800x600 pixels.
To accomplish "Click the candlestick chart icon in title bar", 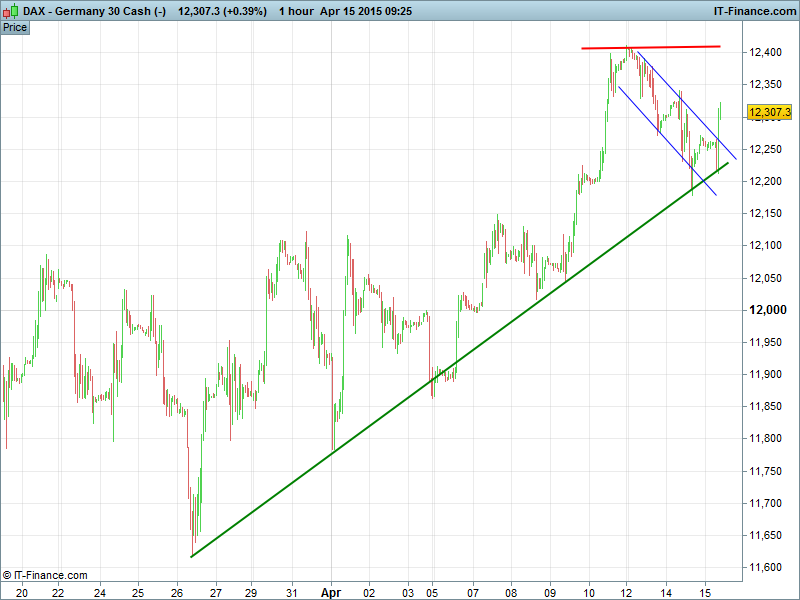I will click(10, 10).
